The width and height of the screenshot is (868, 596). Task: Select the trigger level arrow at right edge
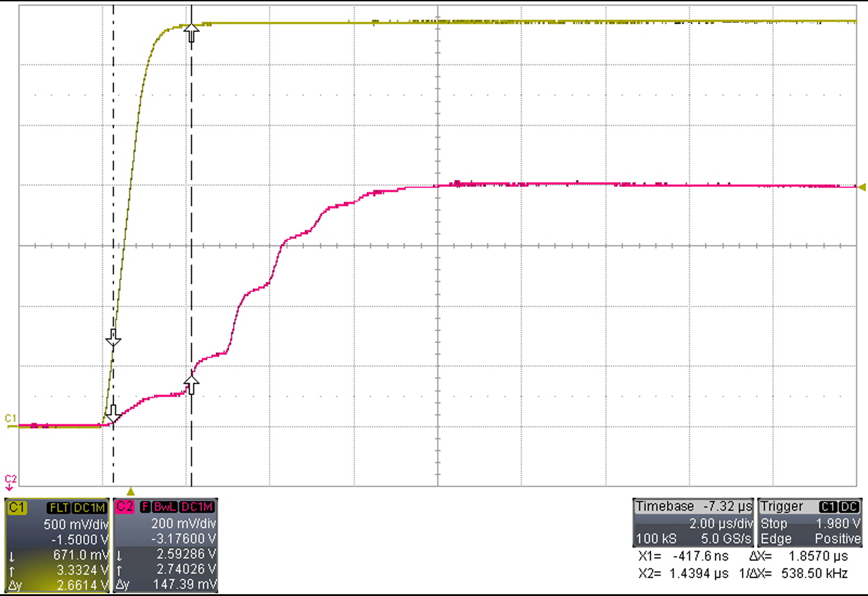(862, 187)
